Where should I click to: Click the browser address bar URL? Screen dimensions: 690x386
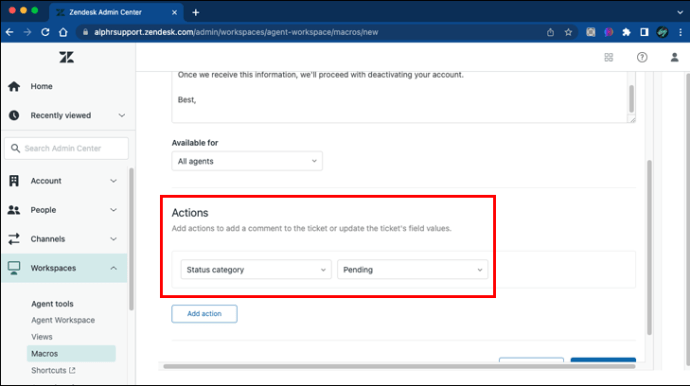(x=236, y=32)
